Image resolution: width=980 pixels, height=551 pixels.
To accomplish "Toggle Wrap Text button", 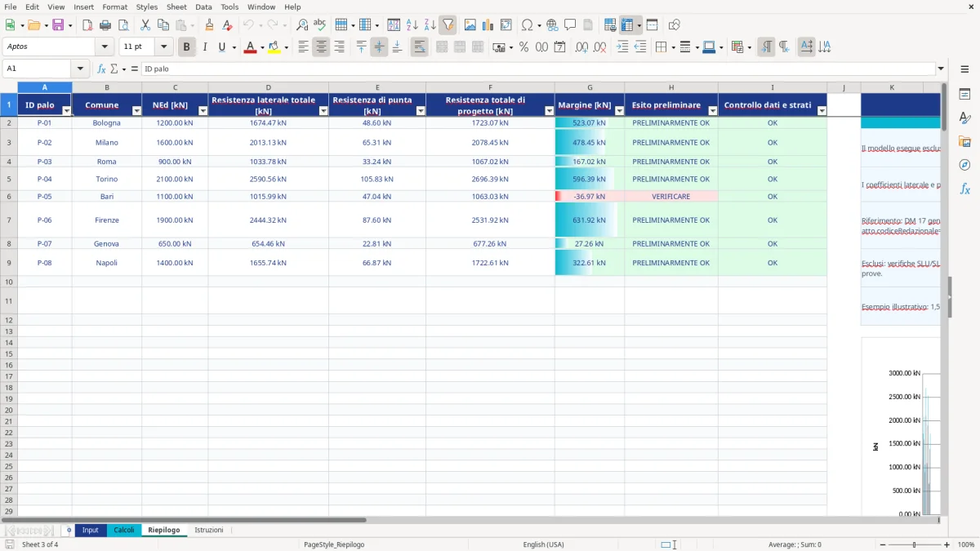I will tap(420, 47).
